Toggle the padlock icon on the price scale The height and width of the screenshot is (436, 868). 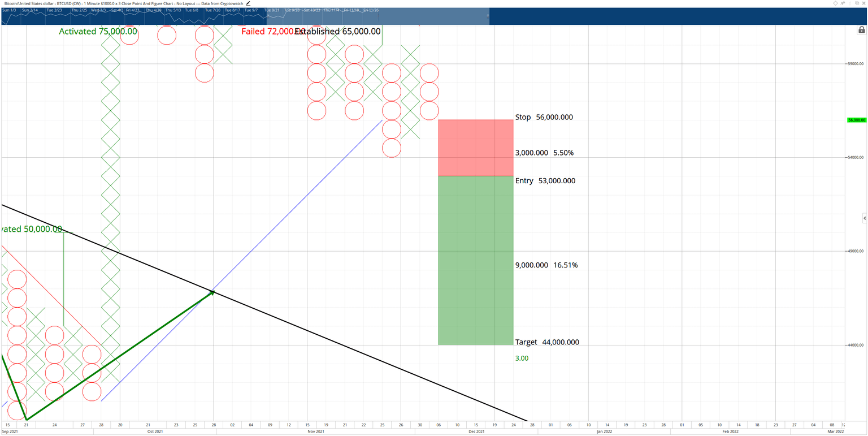pyautogui.click(x=862, y=30)
